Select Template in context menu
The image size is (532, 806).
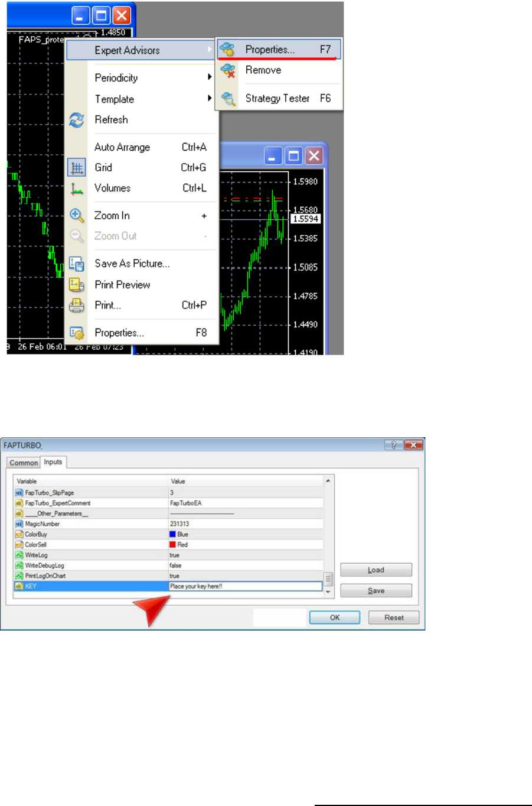(115, 99)
